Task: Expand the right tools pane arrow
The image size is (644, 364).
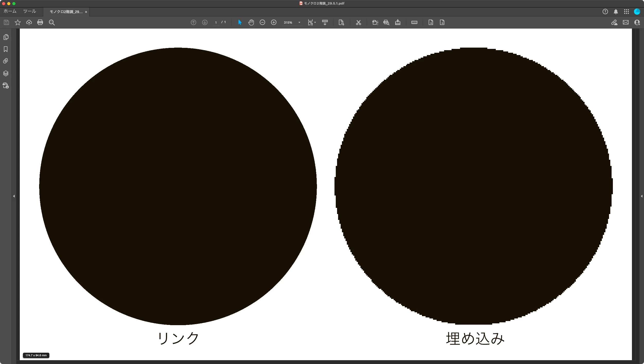Action: tap(641, 196)
